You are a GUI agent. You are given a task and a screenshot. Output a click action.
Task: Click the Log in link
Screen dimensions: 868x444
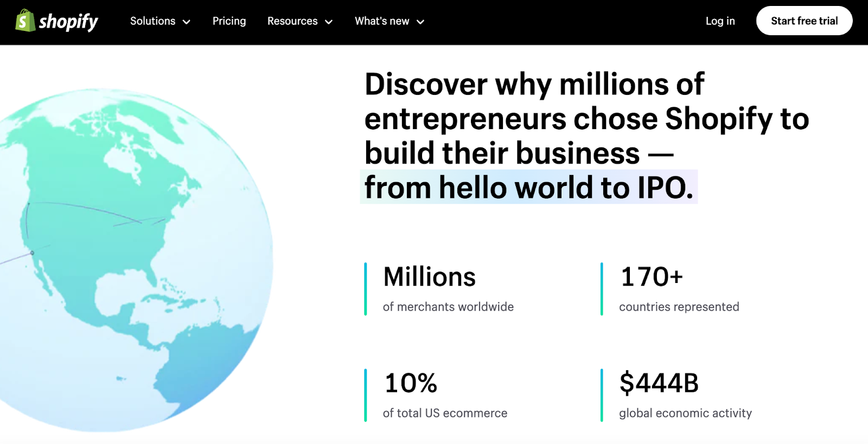720,21
